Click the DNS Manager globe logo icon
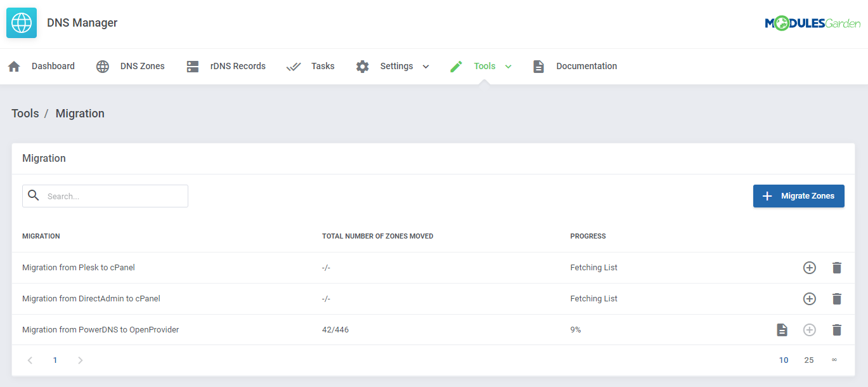 click(21, 22)
